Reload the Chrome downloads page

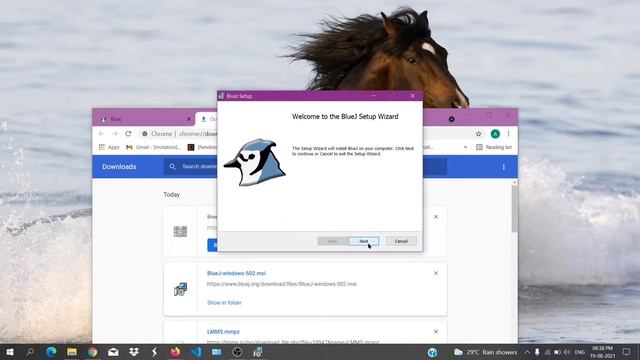click(128, 133)
